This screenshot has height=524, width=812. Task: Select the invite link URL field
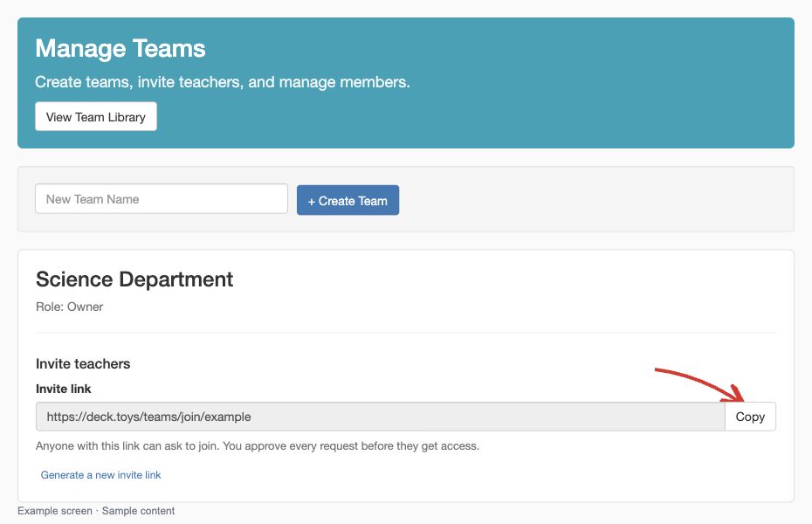[380, 417]
